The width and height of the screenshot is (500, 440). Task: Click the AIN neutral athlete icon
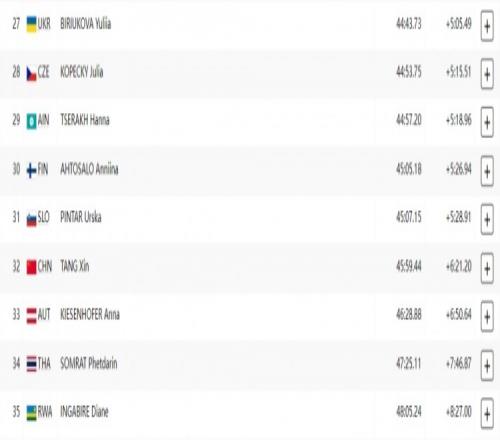click(31, 121)
